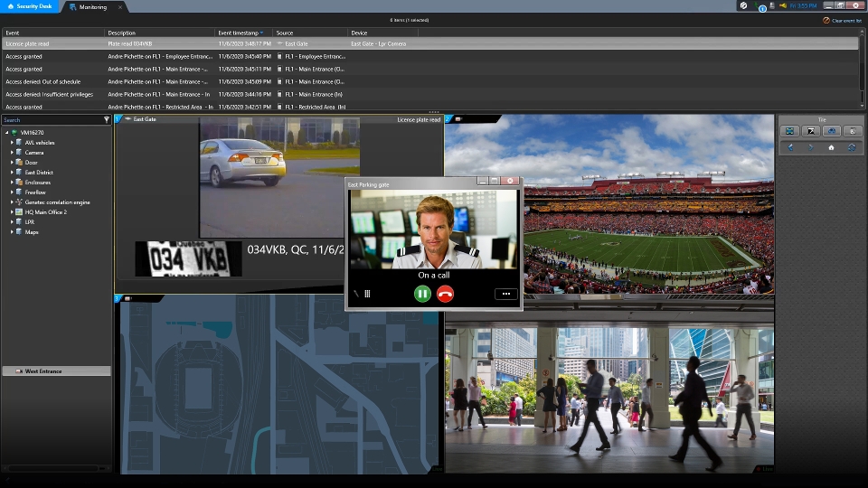Click the first Tile panel toolbar button

tap(789, 132)
